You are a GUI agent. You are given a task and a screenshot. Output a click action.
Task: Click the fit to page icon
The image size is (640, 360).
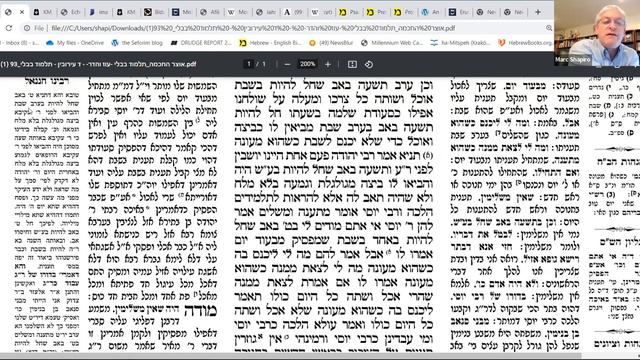click(352, 64)
